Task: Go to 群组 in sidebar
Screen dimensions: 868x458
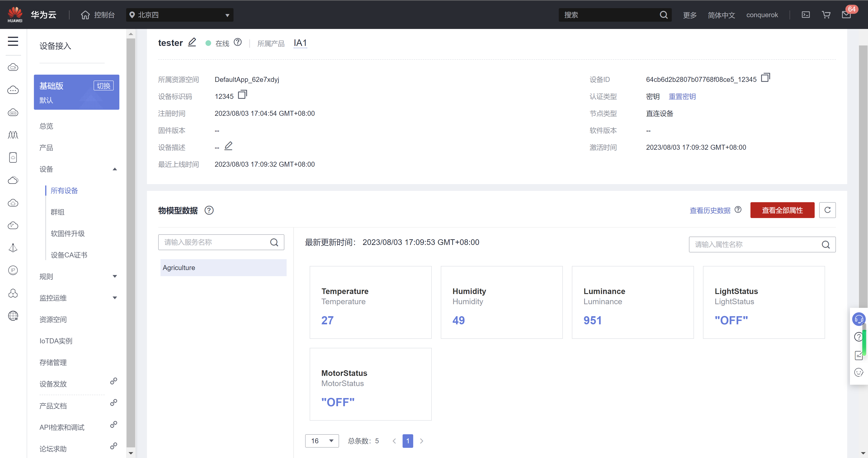Action: pyautogui.click(x=58, y=212)
